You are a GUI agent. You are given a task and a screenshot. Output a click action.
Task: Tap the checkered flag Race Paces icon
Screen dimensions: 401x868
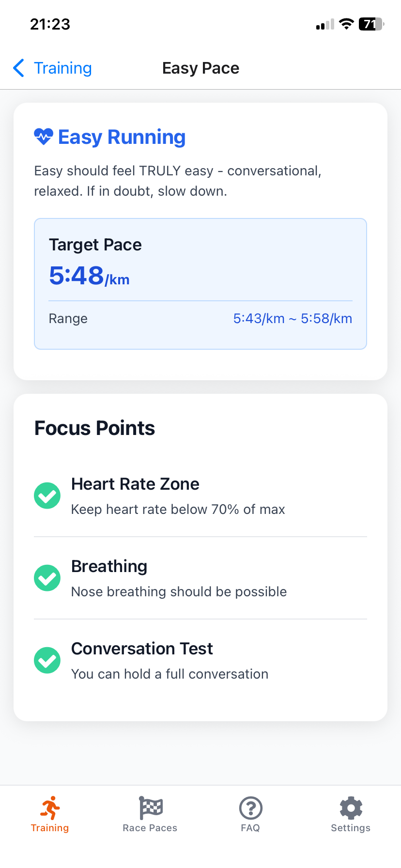pos(151,808)
